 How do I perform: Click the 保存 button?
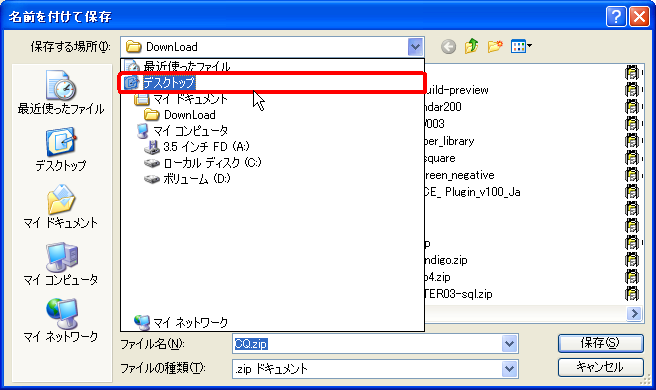(600, 343)
